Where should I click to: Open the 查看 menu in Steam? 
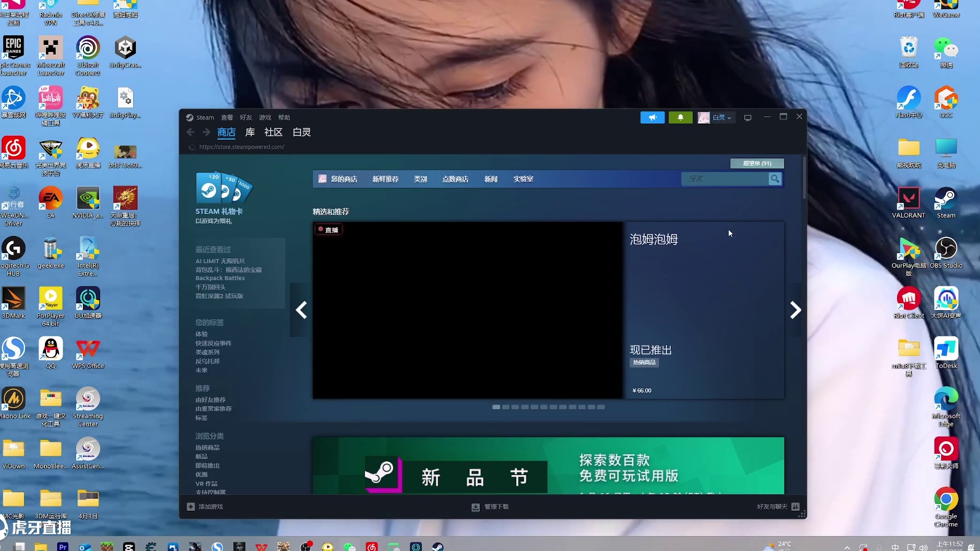[x=227, y=117]
